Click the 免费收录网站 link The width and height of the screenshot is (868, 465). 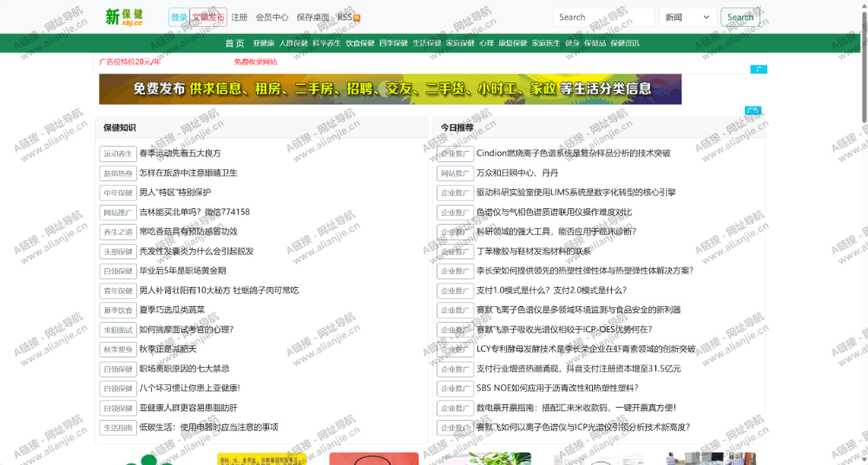[x=256, y=62]
